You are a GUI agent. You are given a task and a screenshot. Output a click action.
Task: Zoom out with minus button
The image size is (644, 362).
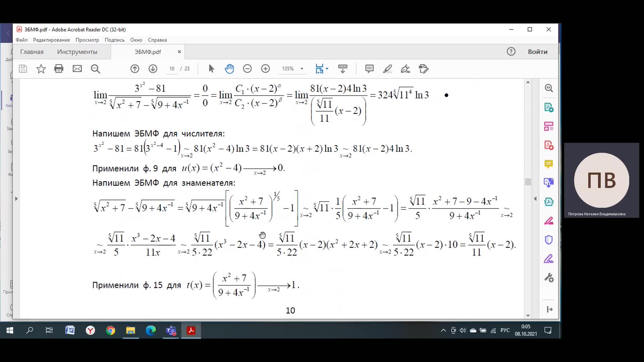tap(247, 69)
